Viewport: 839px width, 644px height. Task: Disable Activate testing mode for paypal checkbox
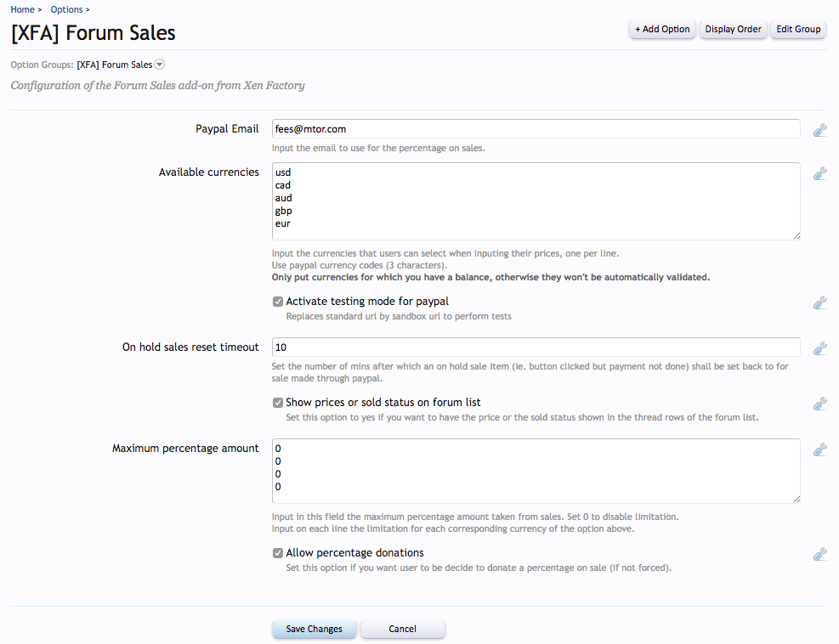click(278, 302)
